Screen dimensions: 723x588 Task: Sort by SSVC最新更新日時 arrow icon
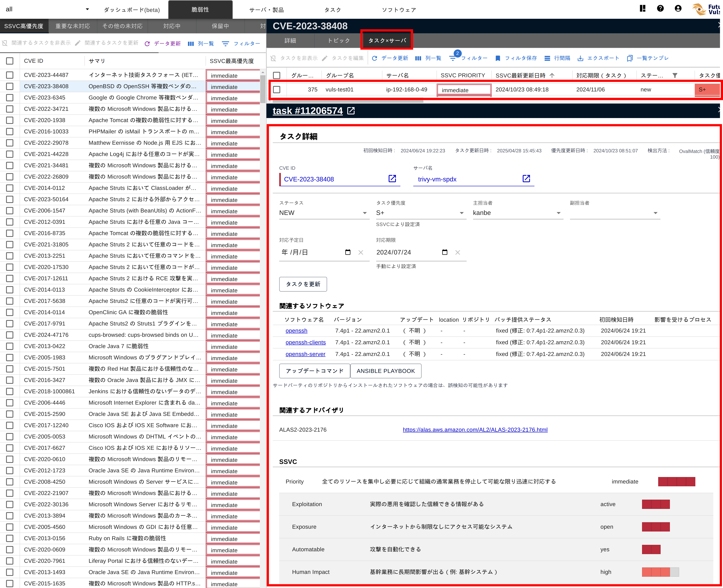[x=552, y=75]
